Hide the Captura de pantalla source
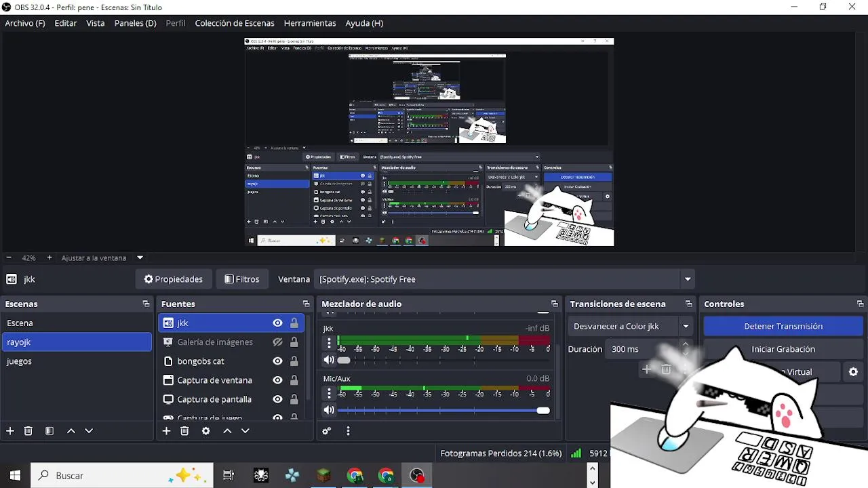This screenshot has width=868, height=488. click(277, 399)
